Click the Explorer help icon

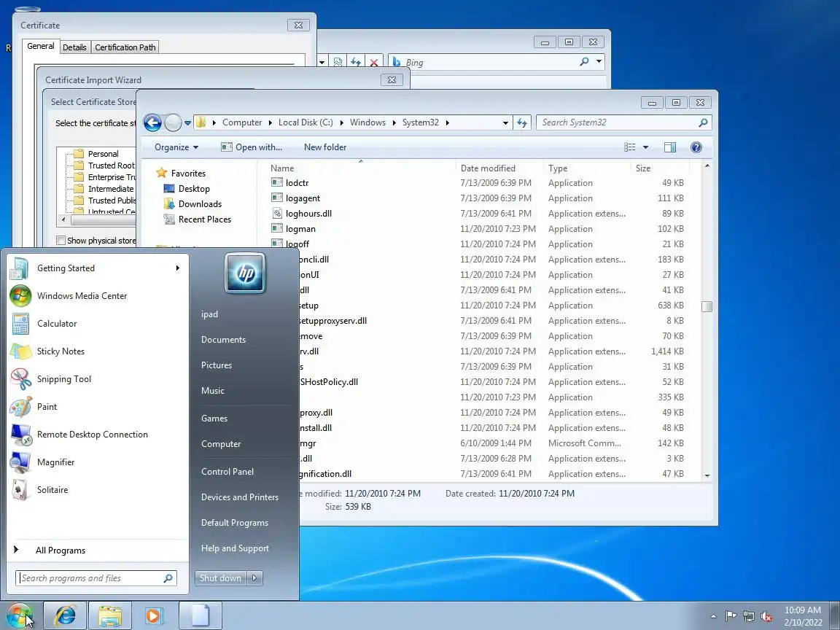pyautogui.click(x=696, y=147)
